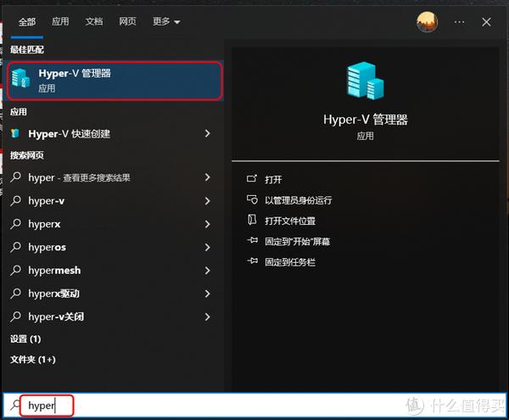Viewport: 509px width, 420px height.
Task: Click the open file location icon
Action: 252,220
